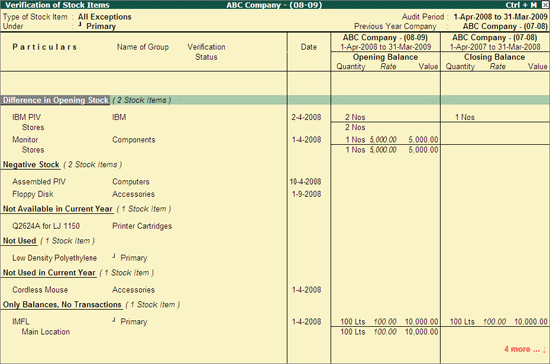Open Low Density Polyethylene stock item
The image size is (550, 364).
(x=54, y=258)
